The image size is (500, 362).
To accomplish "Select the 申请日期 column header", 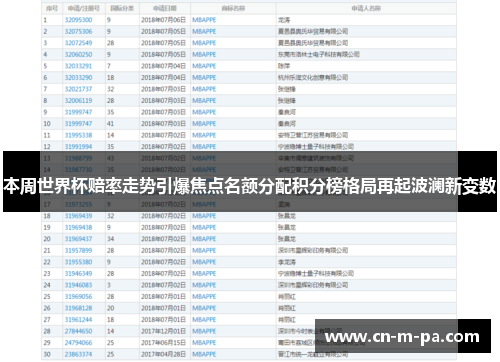I will (165, 8).
